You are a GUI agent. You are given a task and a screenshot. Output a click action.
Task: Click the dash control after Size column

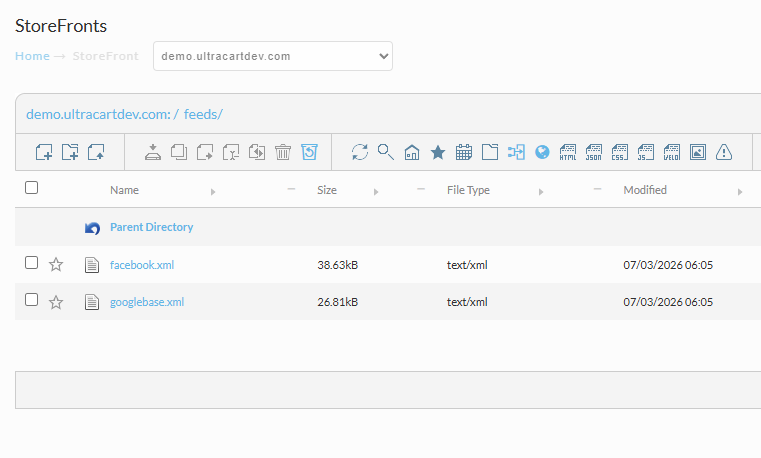click(x=421, y=189)
